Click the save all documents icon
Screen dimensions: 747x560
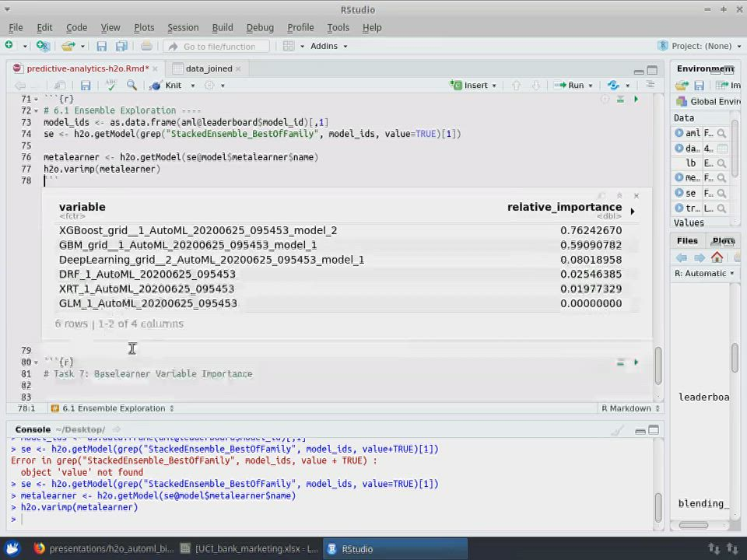[x=121, y=46]
